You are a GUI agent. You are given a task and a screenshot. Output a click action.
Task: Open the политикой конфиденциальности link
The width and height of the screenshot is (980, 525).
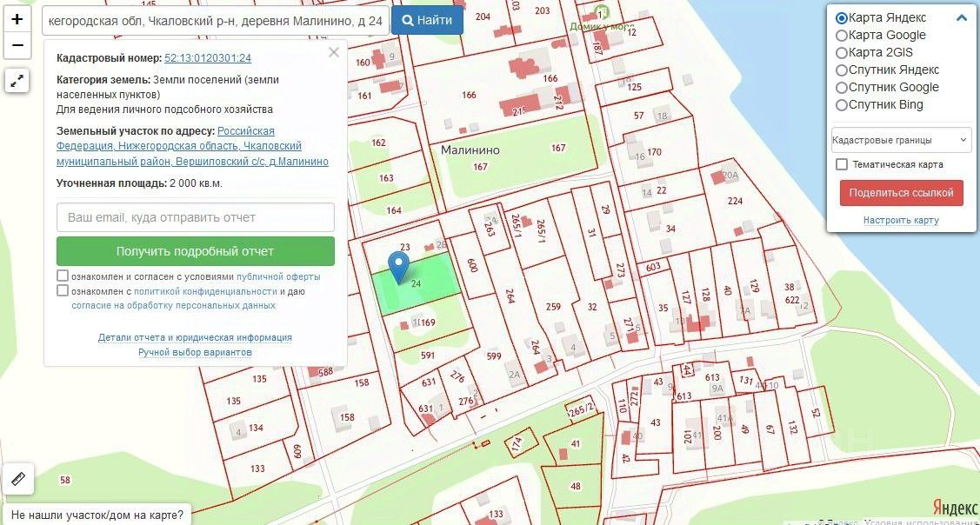click(205, 291)
